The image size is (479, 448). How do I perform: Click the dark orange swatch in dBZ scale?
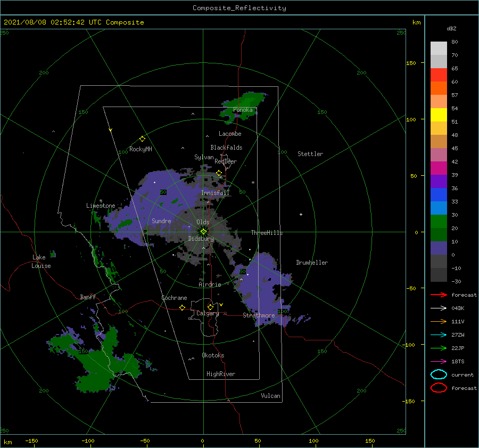pyautogui.click(x=439, y=88)
